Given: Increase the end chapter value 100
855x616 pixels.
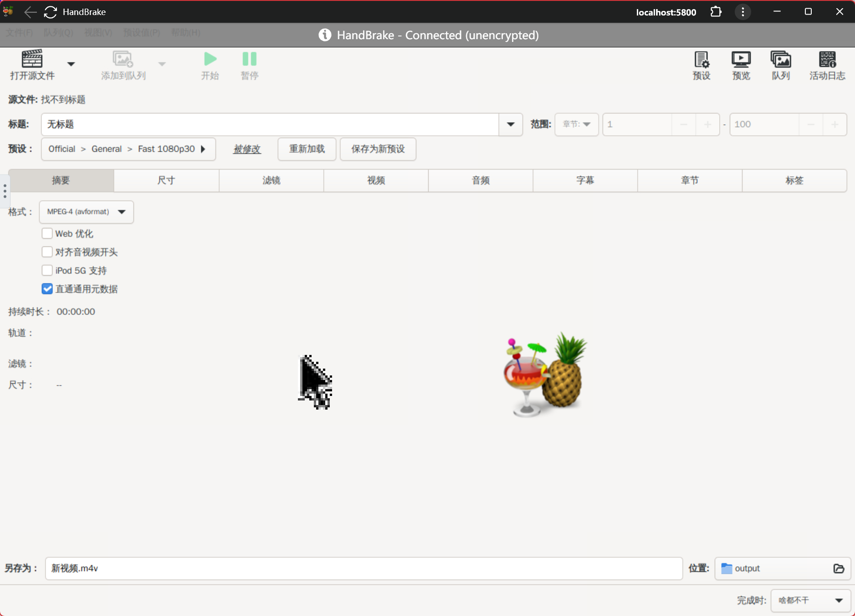Looking at the screenshot, I should [835, 124].
